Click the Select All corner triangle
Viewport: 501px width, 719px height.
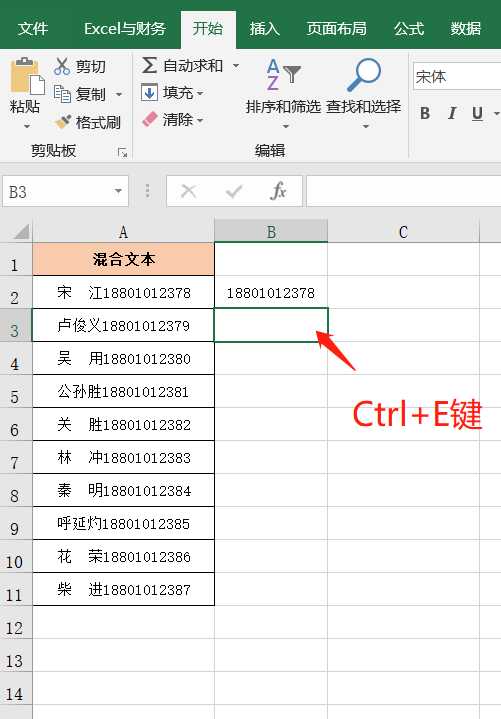[x=22, y=232]
